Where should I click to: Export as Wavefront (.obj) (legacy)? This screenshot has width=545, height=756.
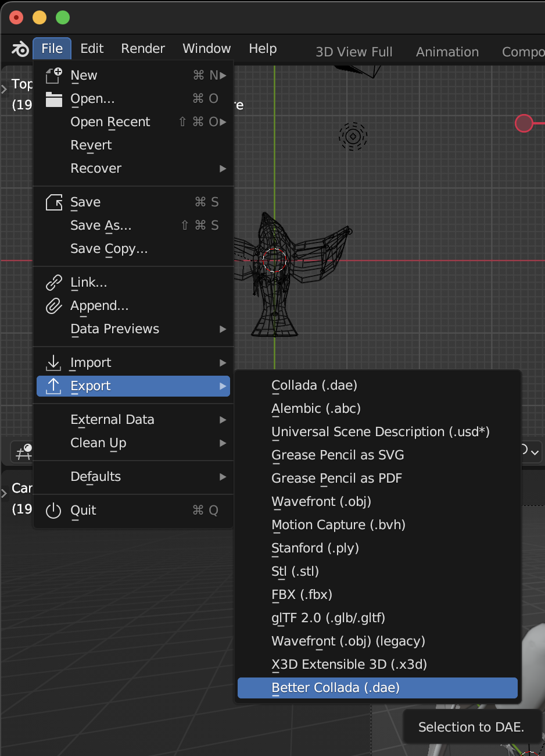(x=378, y=641)
